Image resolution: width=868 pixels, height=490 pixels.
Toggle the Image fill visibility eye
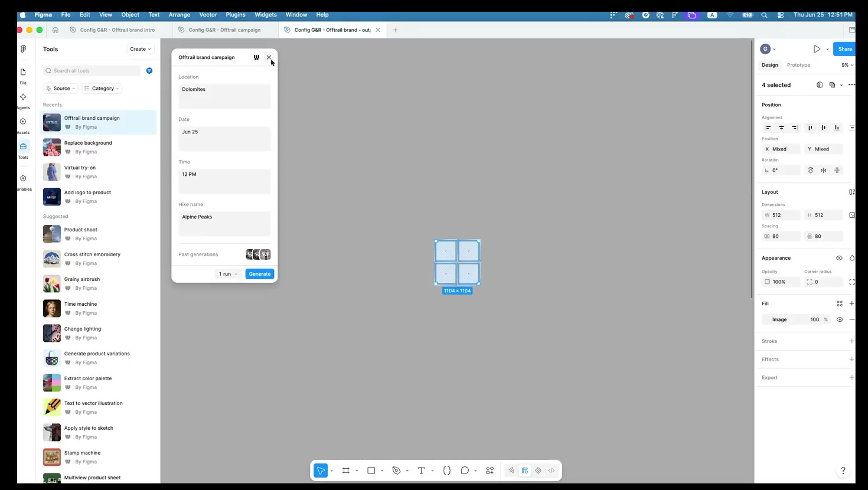coord(840,319)
